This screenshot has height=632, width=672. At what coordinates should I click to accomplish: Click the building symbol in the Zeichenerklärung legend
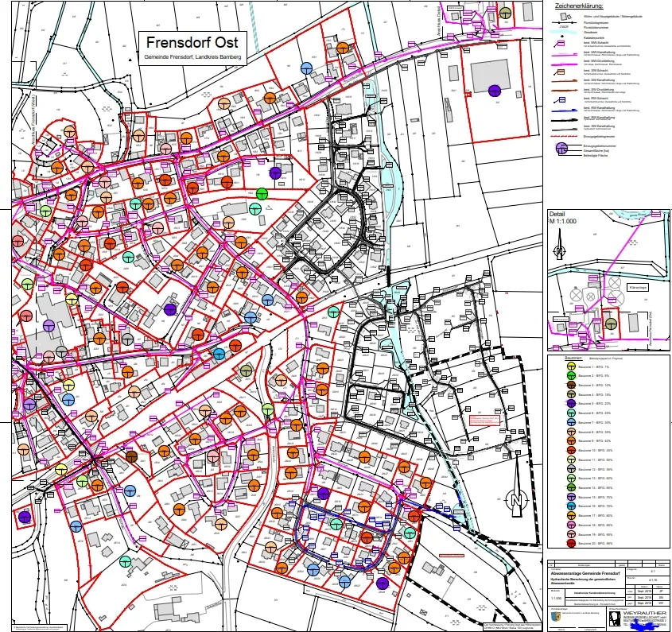tap(565, 16)
